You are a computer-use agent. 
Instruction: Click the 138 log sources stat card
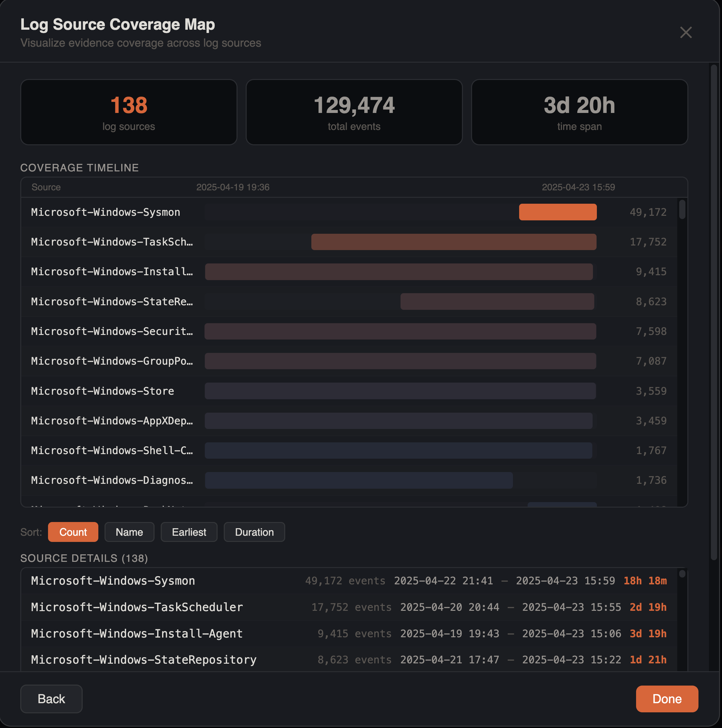click(x=129, y=112)
